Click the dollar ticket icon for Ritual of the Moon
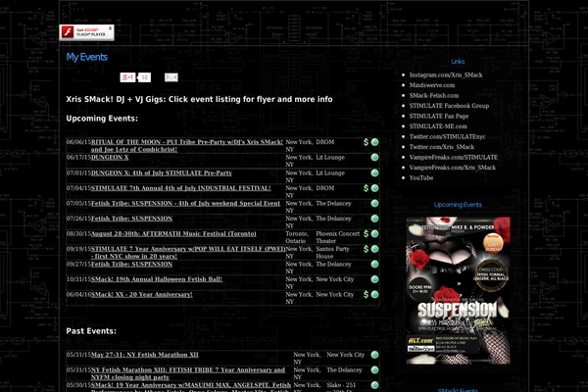 click(x=366, y=142)
